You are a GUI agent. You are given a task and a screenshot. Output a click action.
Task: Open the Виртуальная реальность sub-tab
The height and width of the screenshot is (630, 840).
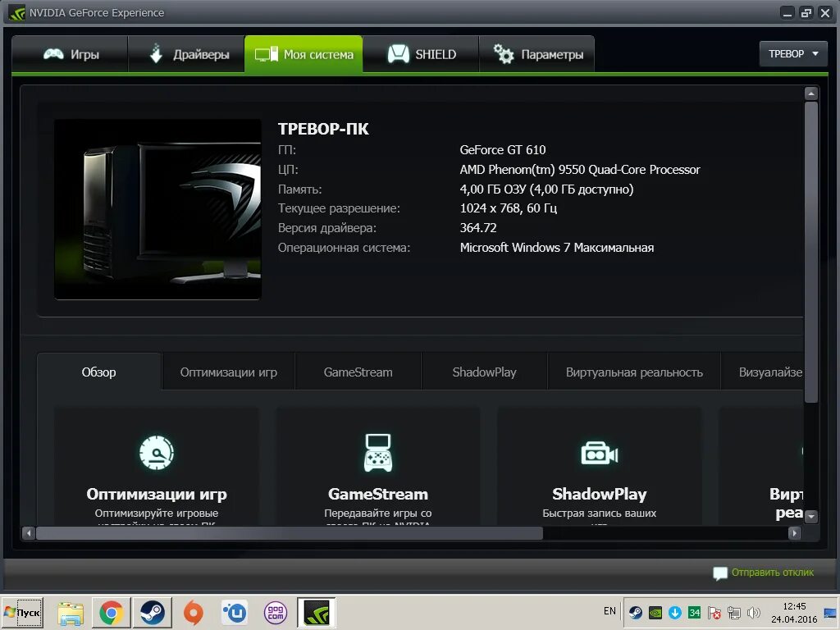tap(634, 372)
